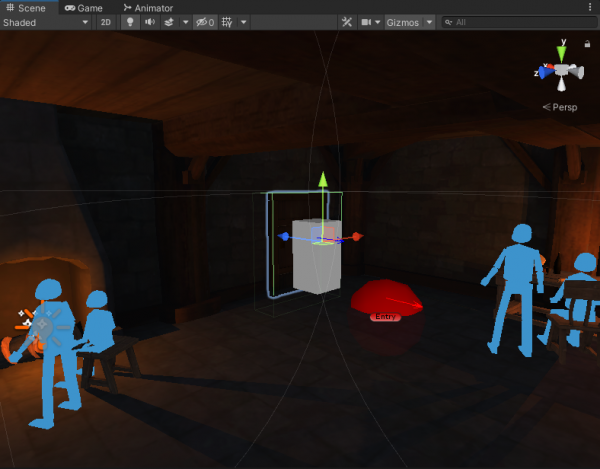
Task: Focus the scene search field
Action: (519, 23)
